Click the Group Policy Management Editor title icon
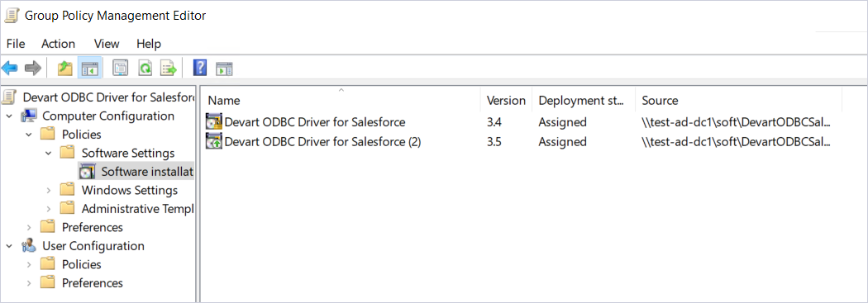Screen dimensions: 868x303 [12, 16]
